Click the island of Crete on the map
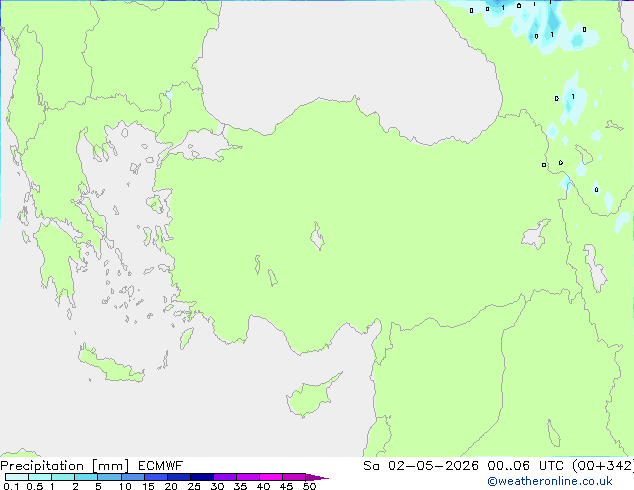Image resolution: width=634 pixels, height=490 pixels. pyautogui.click(x=110, y=365)
